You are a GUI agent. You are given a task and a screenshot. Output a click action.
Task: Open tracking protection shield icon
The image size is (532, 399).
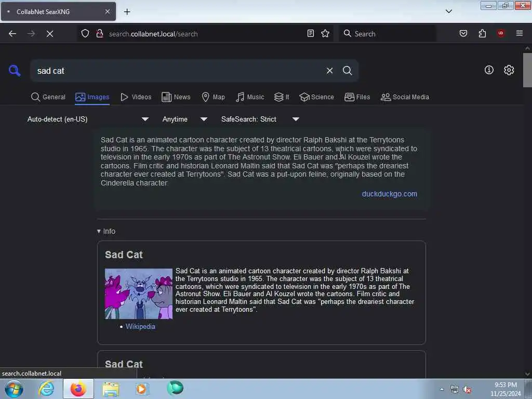coord(85,34)
